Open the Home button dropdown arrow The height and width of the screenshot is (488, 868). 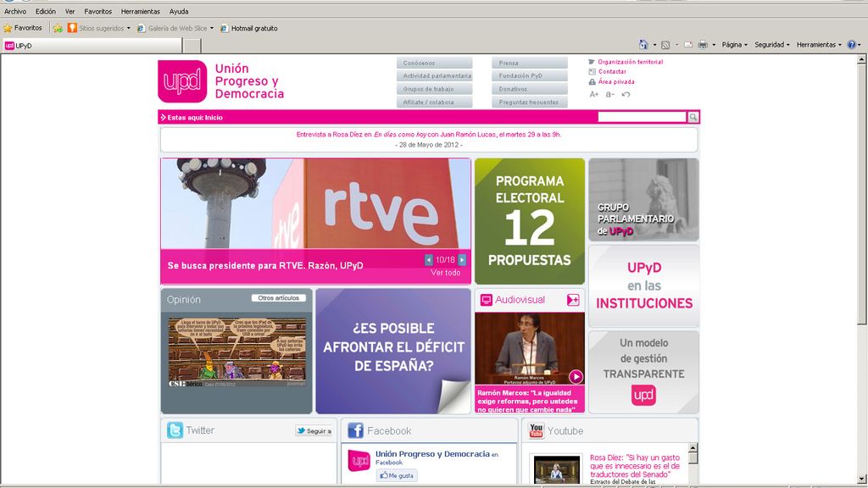click(x=654, y=45)
